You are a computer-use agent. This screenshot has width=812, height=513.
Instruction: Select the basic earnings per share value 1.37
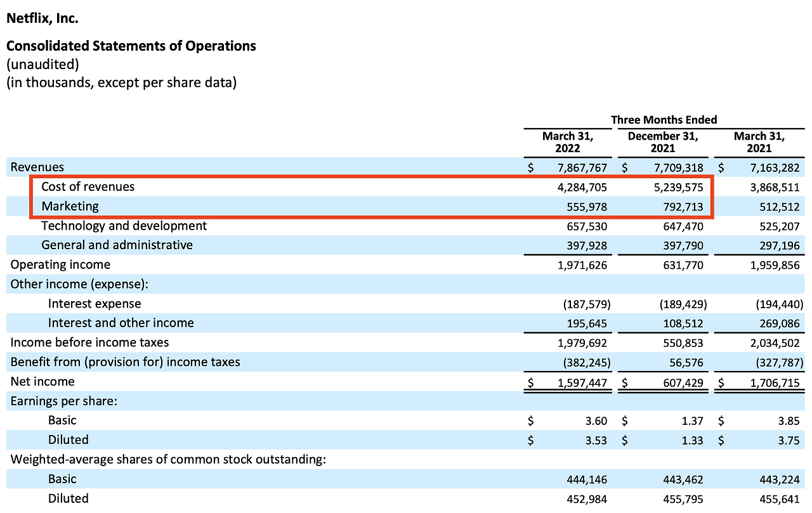pyautogui.click(x=693, y=421)
